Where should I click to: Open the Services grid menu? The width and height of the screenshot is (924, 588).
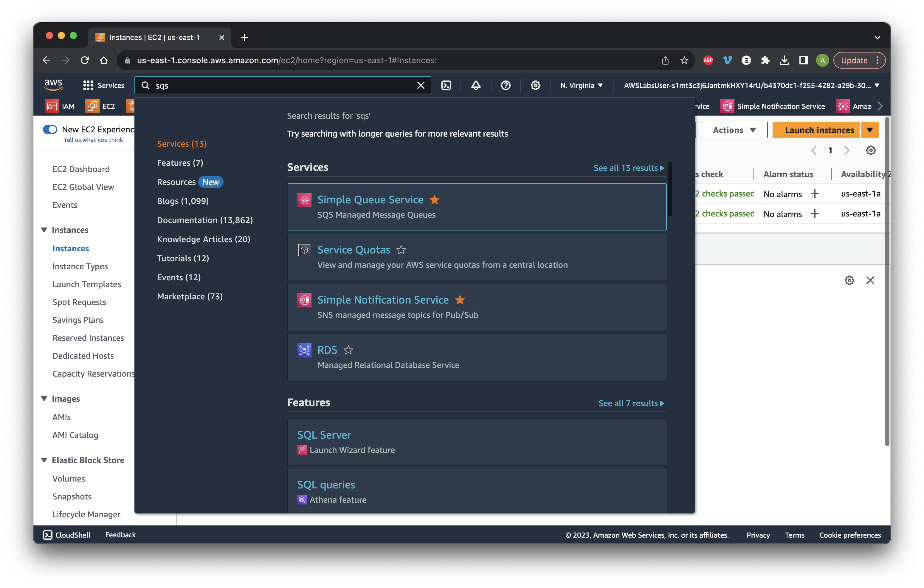104,85
